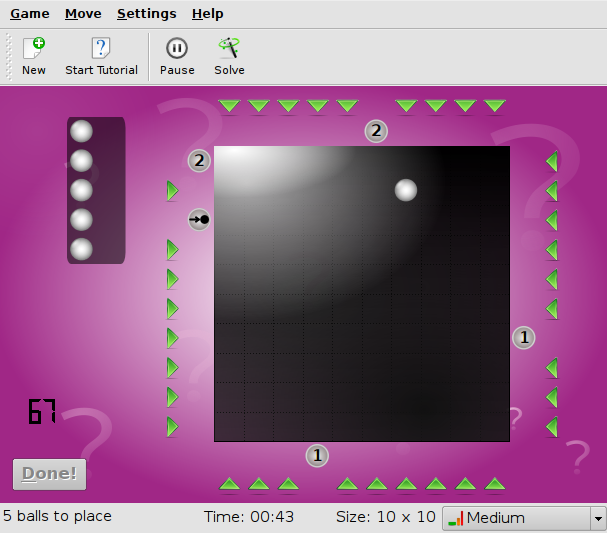This screenshot has height=533, width=607.
Task: Click the Solve toolbar icon
Action: pyautogui.click(x=229, y=56)
